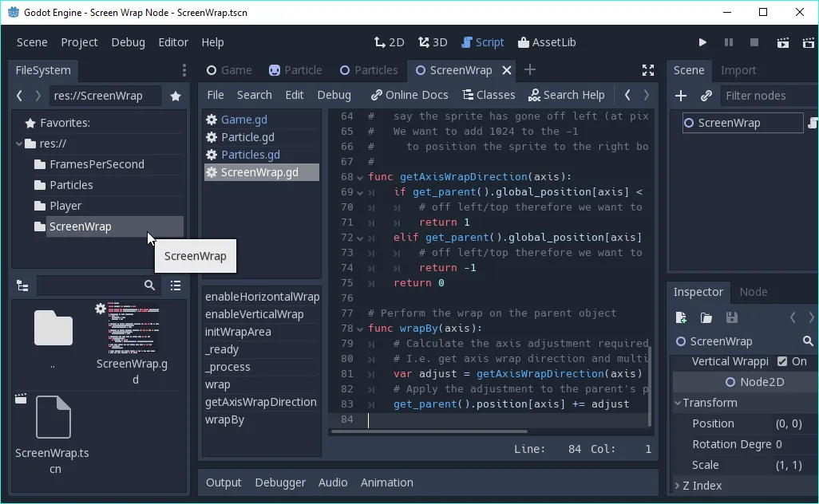Open the Help menu

click(212, 43)
